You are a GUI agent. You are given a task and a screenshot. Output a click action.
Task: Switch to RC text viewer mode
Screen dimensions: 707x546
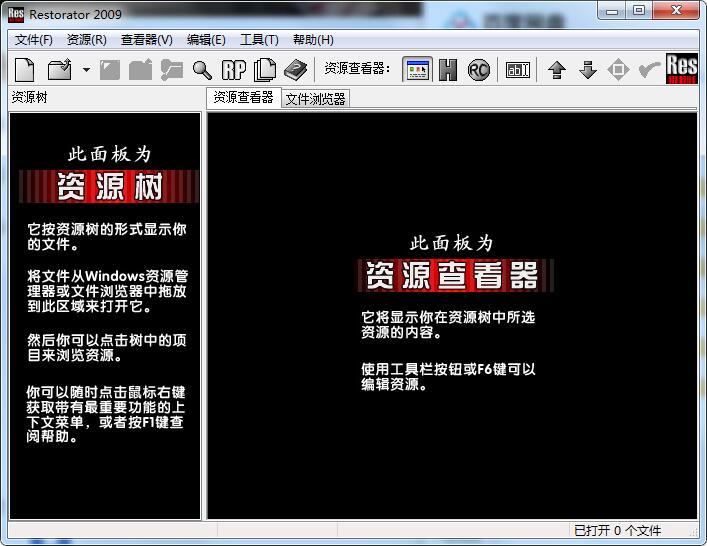[x=478, y=70]
